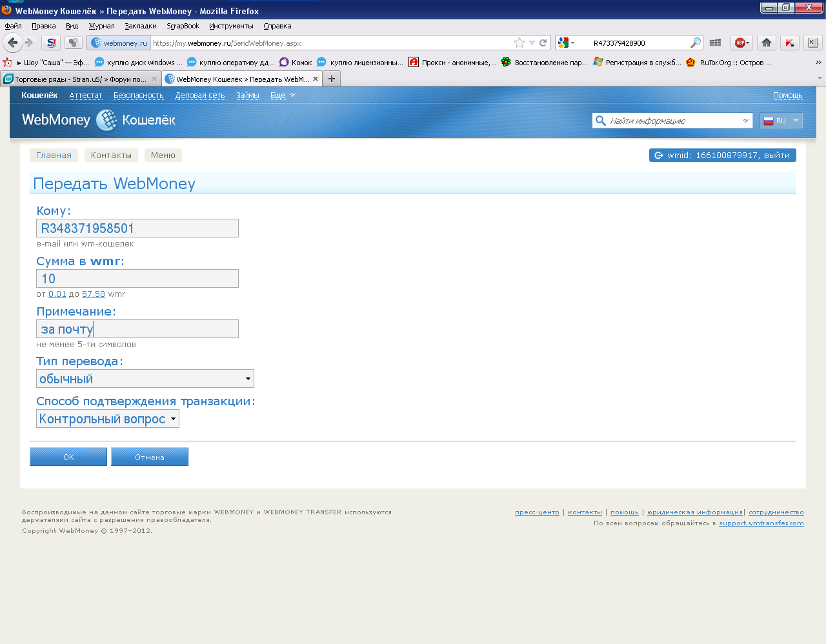Click the Деловая сеть link

pyautogui.click(x=200, y=96)
